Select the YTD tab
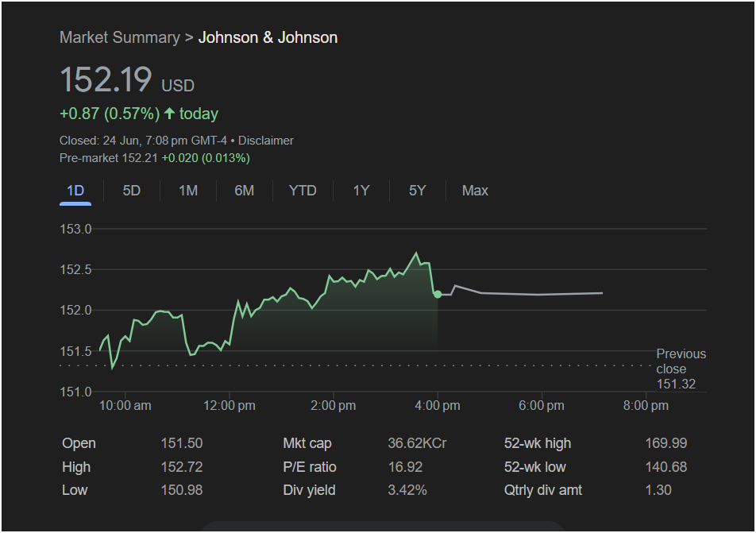This screenshot has width=756, height=533. (x=303, y=191)
